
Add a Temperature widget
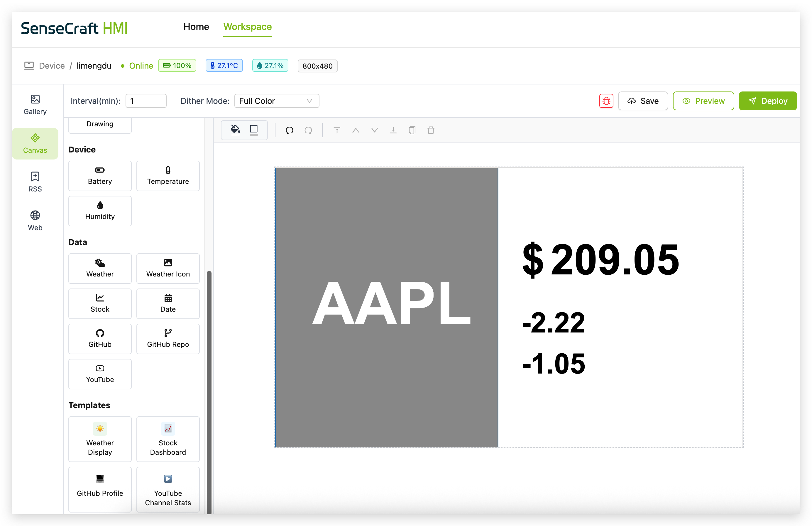click(168, 176)
